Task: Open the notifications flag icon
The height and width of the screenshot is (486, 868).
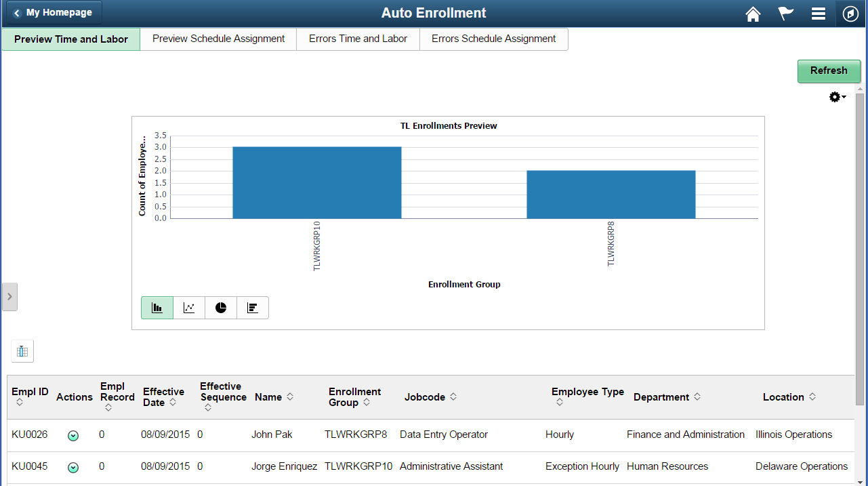Action: (785, 14)
